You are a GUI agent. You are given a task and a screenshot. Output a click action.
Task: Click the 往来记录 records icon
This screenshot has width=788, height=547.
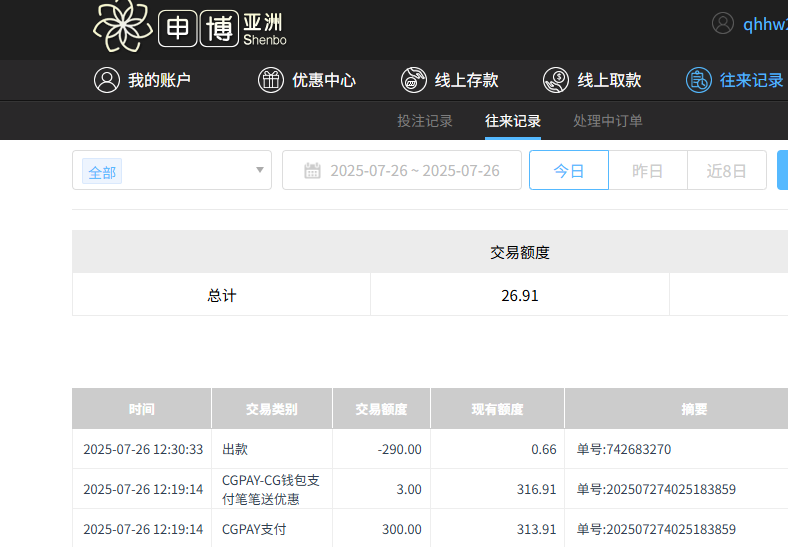(699, 80)
